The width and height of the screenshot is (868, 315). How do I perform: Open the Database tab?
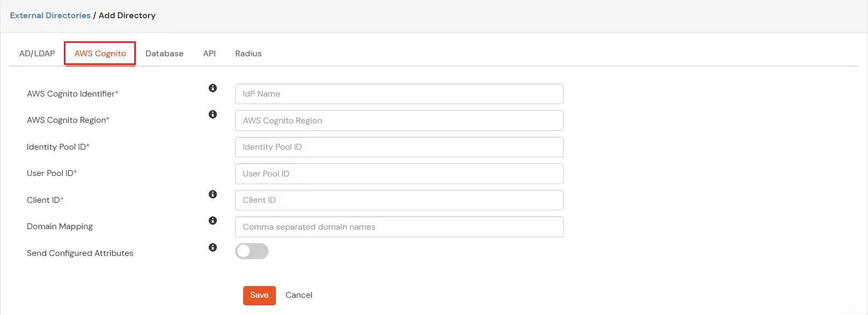(x=164, y=54)
